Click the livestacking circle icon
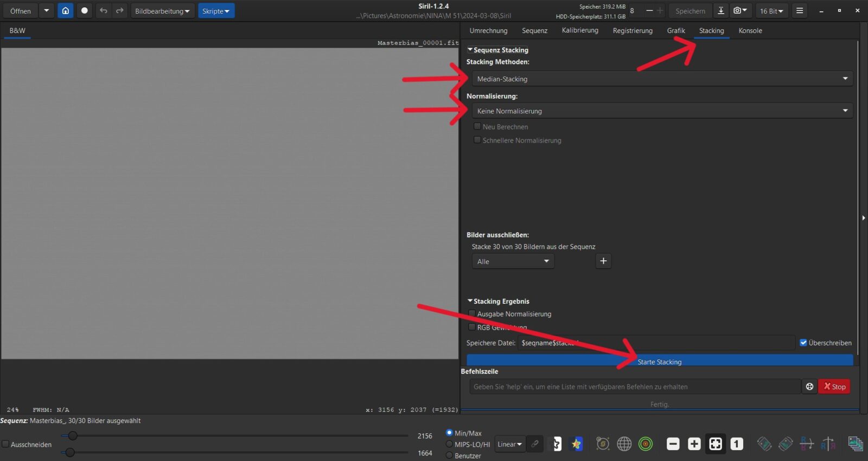This screenshot has height=461, width=868. pos(84,10)
